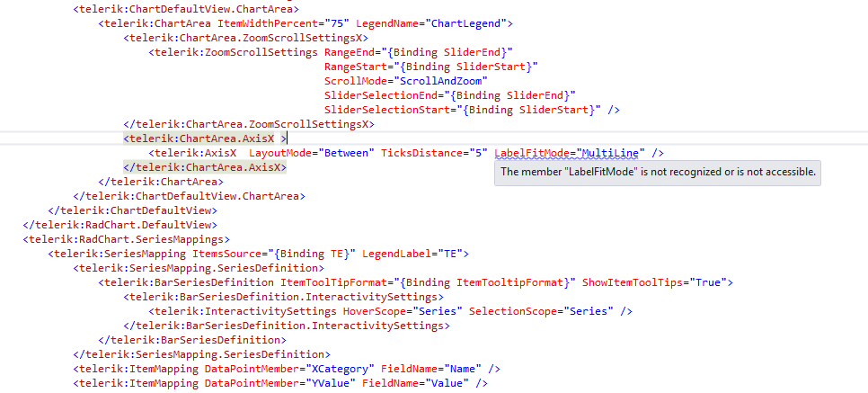Click opening telerik:RadChart.SeriesMappings tag

click(126, 239)
